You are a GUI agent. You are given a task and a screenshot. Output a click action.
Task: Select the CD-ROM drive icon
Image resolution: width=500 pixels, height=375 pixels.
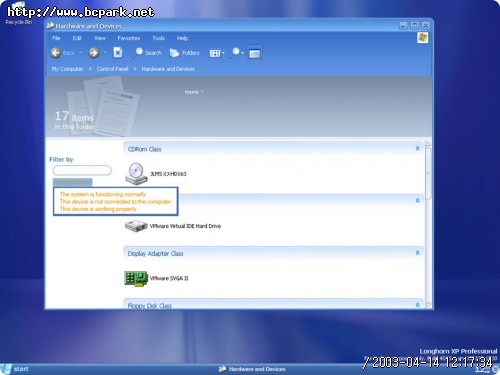point(136,174)
